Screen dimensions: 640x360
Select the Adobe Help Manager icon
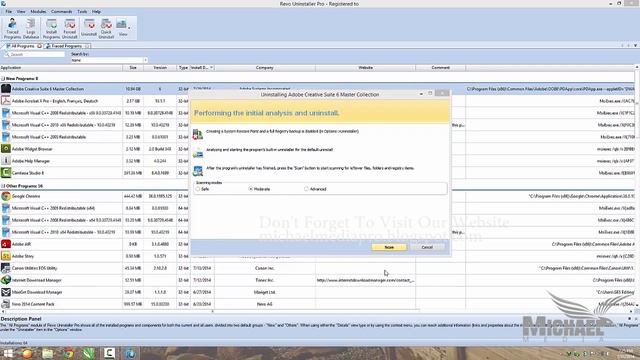(x=6, y=160)
